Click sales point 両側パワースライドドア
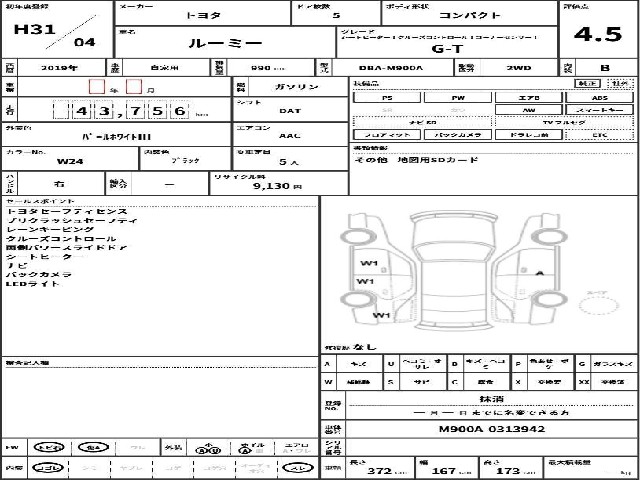Viewport: 640px width, 480px height. click(67, 248)
